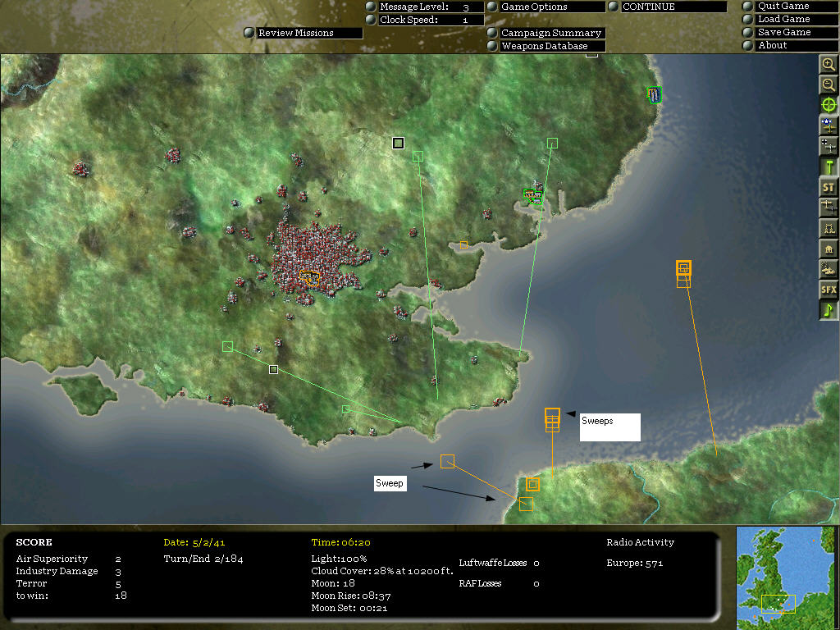
Task: Click the ship on waves icon in the toolbar
Action: click(829, 269)
